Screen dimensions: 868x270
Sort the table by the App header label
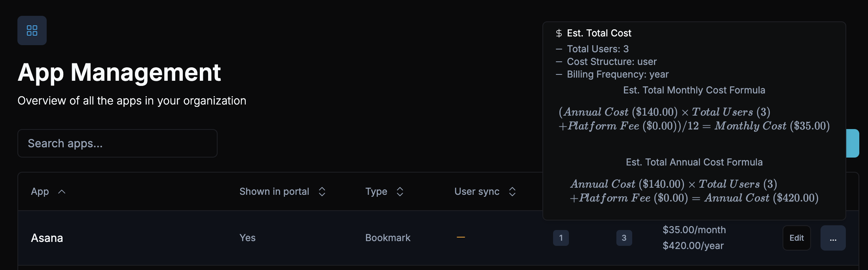40,192
